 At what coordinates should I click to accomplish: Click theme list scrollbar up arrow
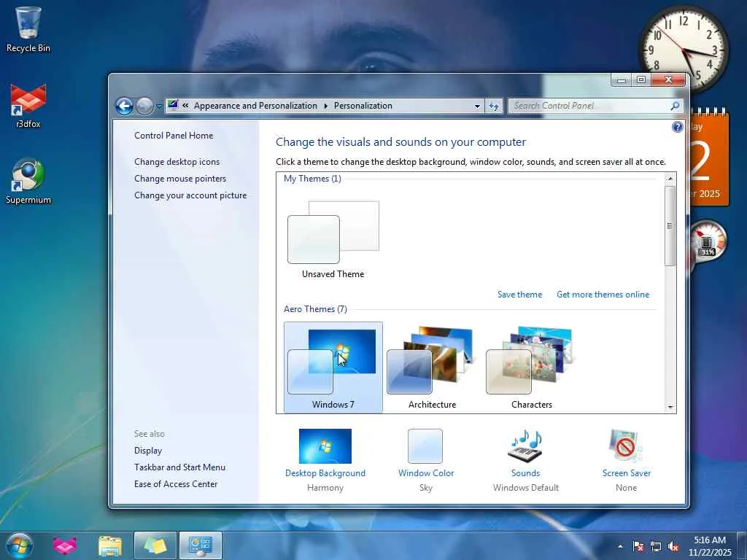click(670, 179)
